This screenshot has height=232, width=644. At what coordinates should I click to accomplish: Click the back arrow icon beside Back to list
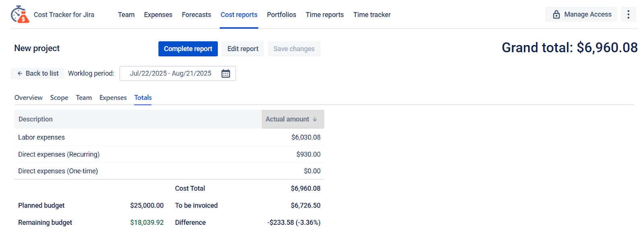coord(20,74)
